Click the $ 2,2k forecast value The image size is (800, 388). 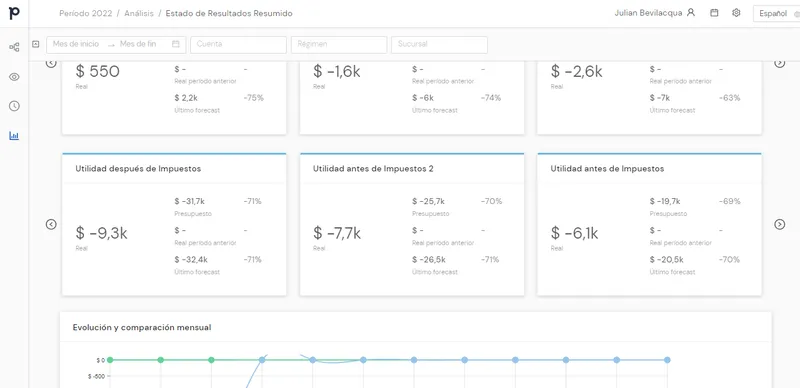coord(186,98)
